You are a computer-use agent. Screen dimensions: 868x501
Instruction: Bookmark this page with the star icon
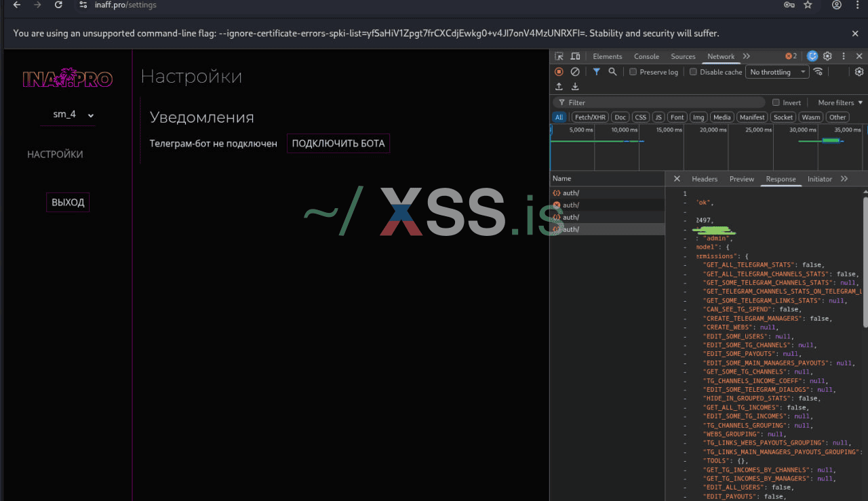[x=808, y=5]
